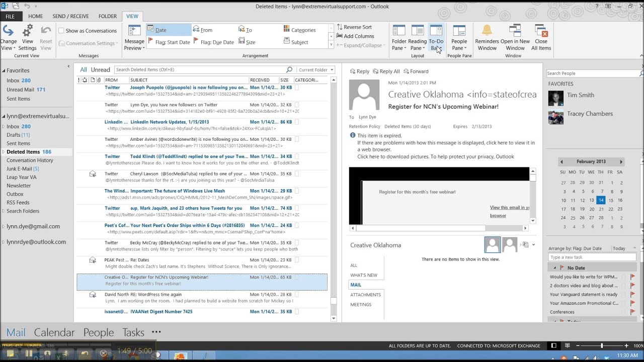Open Folder Pane dropdown
644x362 pixels.
click(x=399, y=38)
